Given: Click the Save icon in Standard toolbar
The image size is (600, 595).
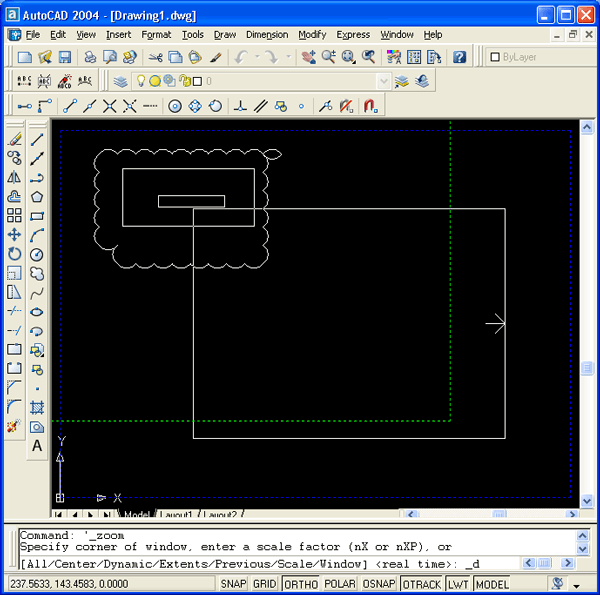Looking at the screenshot, I should click(x=66, y=57).
